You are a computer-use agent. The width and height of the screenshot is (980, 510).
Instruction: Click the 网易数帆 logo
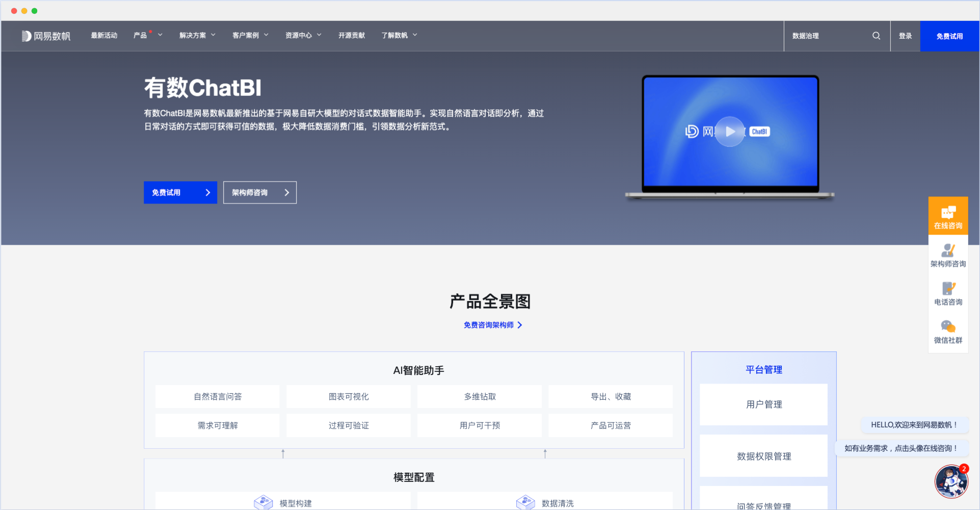point(46,36)
